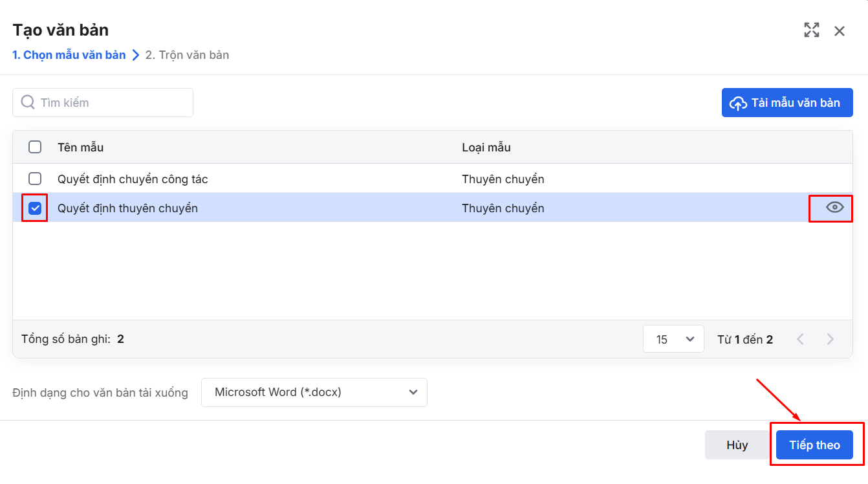Image resolution: width=868 pixels, height=484 pixels.
Task: Click breadcrumb chevron between steps
Action: [x=136, y=55]
